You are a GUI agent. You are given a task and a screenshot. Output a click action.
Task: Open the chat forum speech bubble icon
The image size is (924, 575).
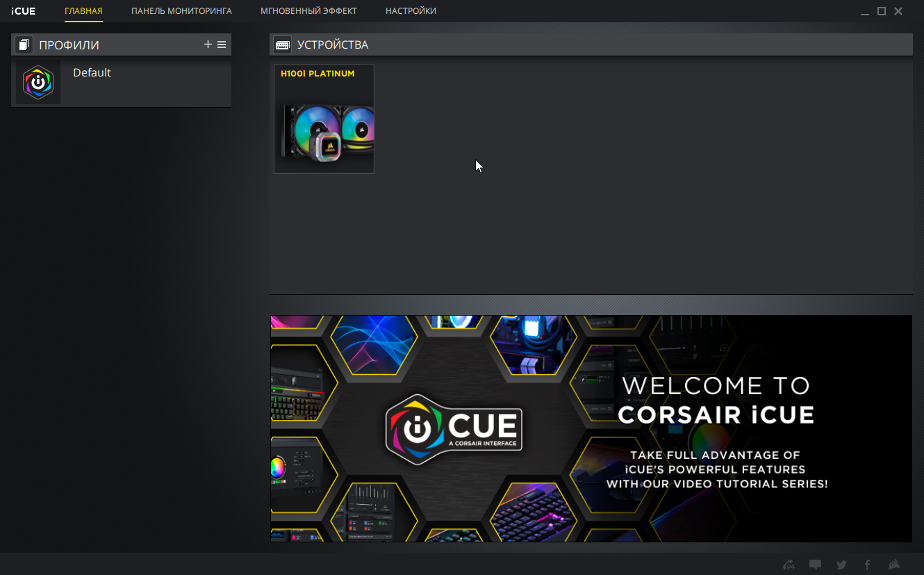pos(815,565)
